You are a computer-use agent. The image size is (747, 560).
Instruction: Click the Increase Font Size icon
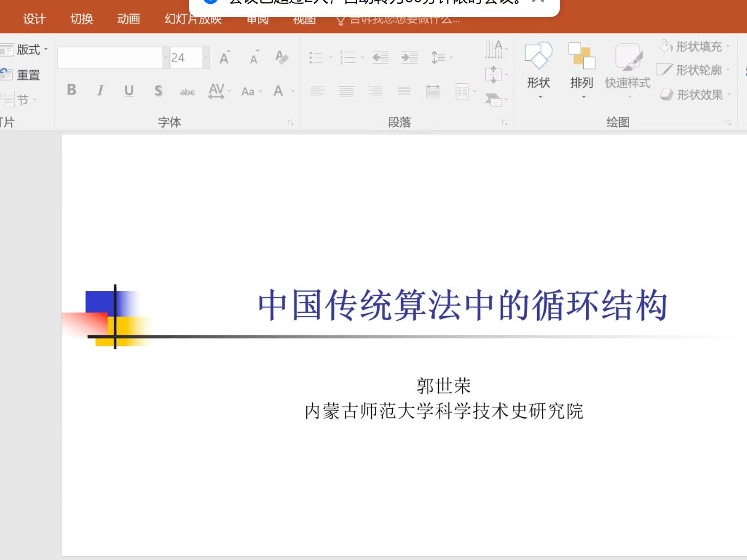point(225,58)
